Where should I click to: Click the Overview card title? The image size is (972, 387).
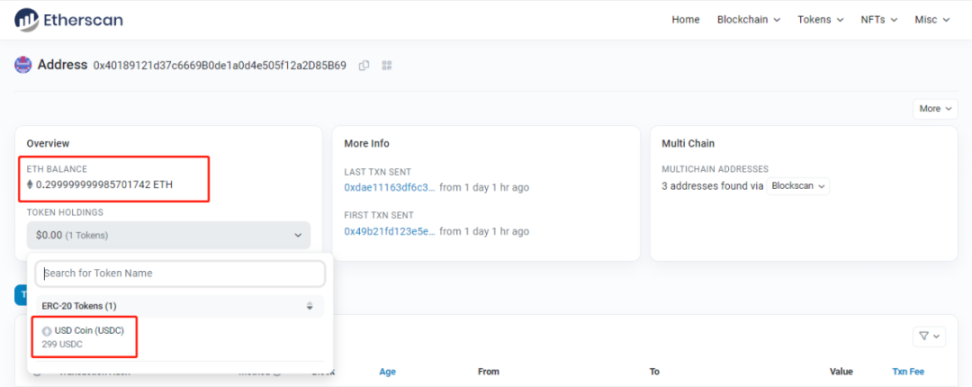coord(48,144)
